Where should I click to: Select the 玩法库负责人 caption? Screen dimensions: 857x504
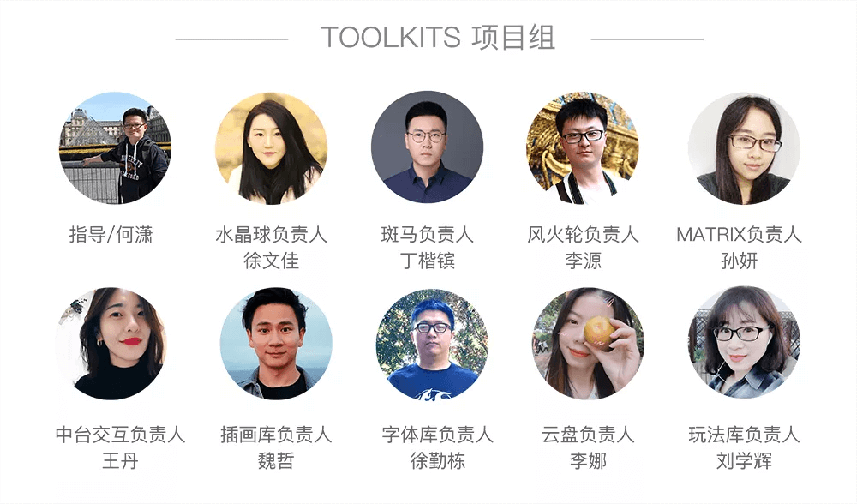744,435
